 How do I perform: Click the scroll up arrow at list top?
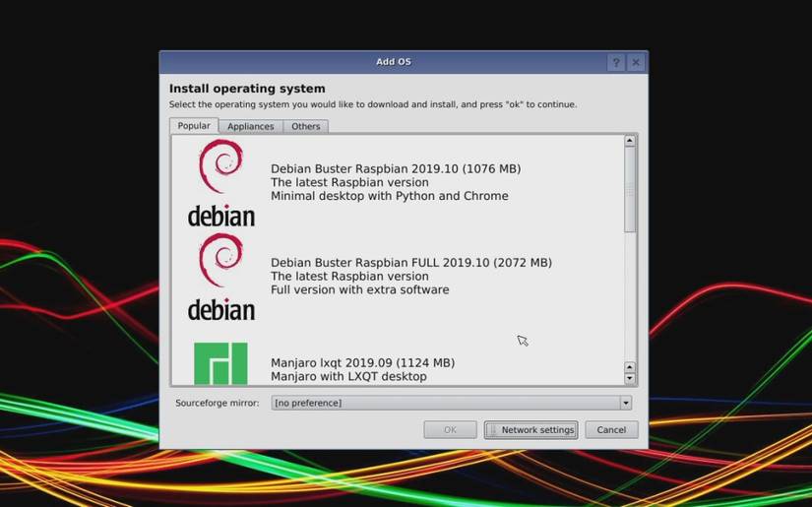tap(630, 141)
